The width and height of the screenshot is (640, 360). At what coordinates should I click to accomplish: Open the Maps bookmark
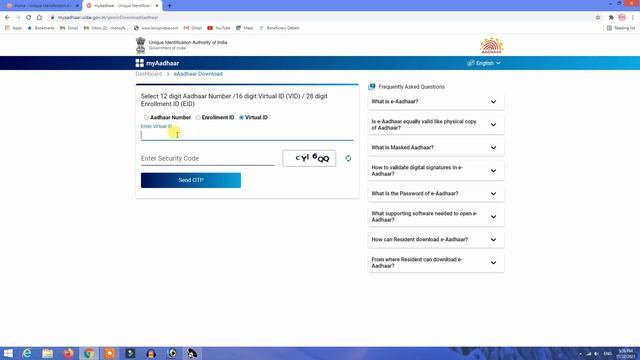point(244,28)
